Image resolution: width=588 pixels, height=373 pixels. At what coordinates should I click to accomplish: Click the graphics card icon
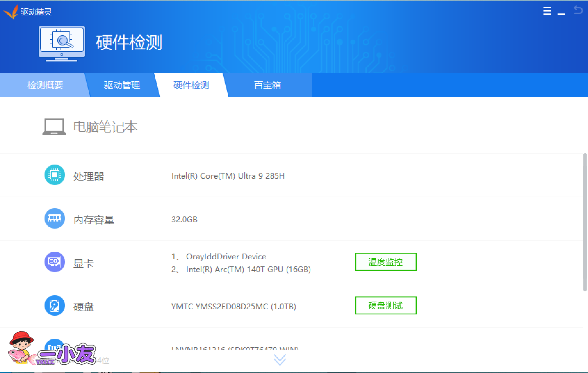(55, 262)
